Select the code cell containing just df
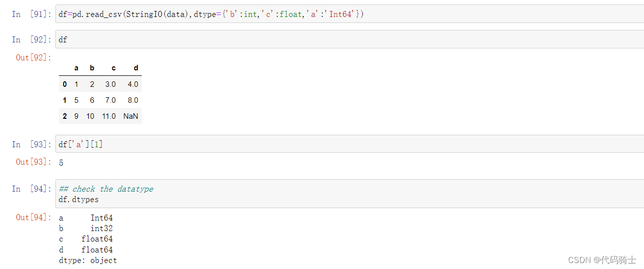This screenshot has height=269, width=644. [349, 39]
